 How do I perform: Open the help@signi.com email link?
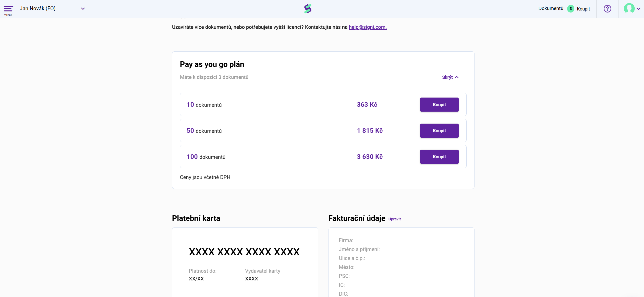tap(368, 27)
